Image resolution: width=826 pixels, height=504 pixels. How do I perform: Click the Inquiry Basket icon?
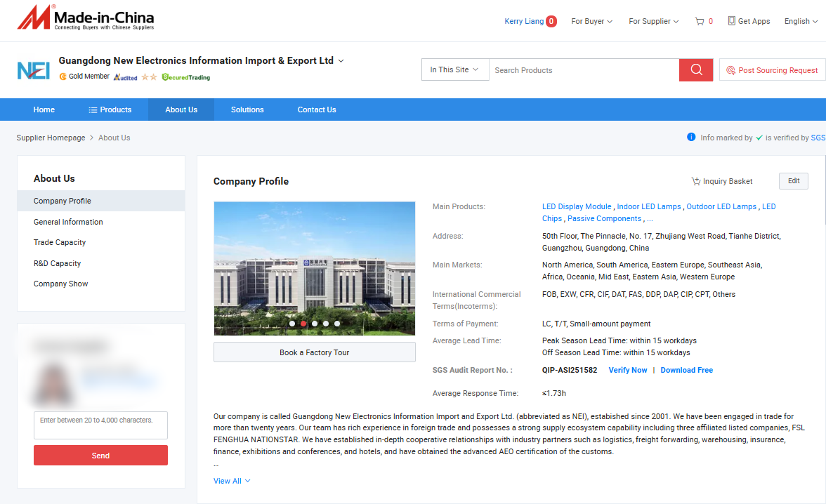click(695, 181)
